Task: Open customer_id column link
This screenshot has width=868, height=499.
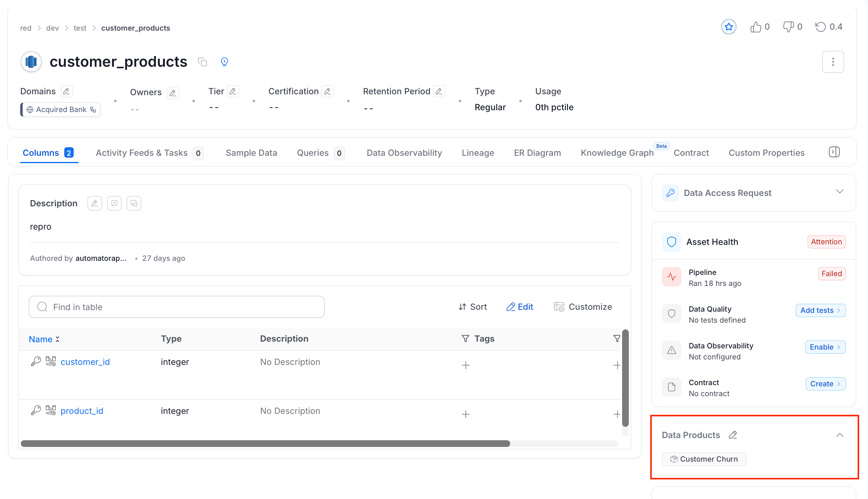Action: click(x=85, y=362)
